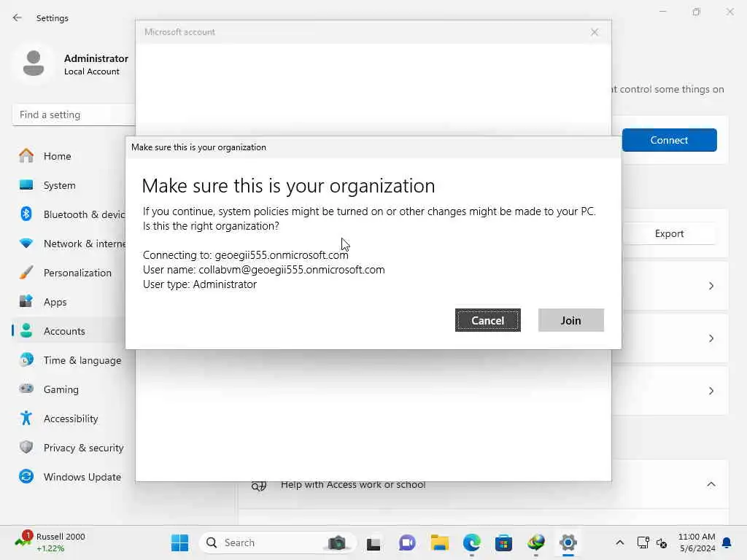
Task: Open Bluetooth & devices settings
Action: click(69, 214)
